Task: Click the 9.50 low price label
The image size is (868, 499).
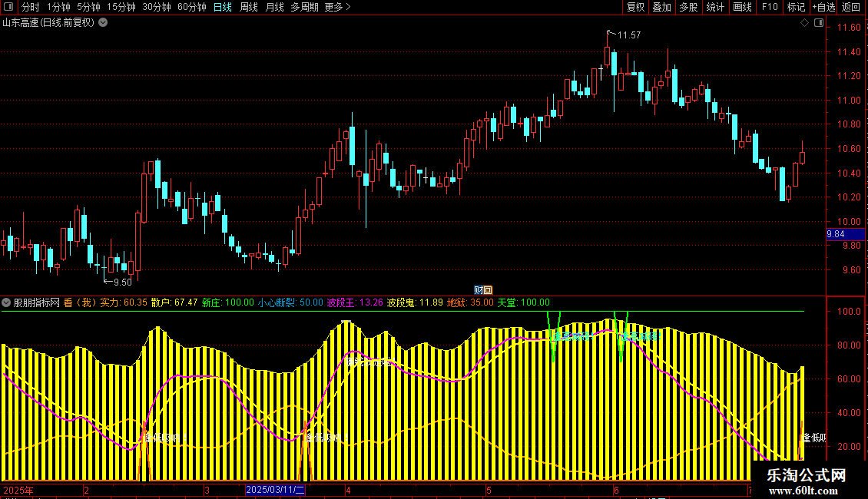Action: point(122,283)
